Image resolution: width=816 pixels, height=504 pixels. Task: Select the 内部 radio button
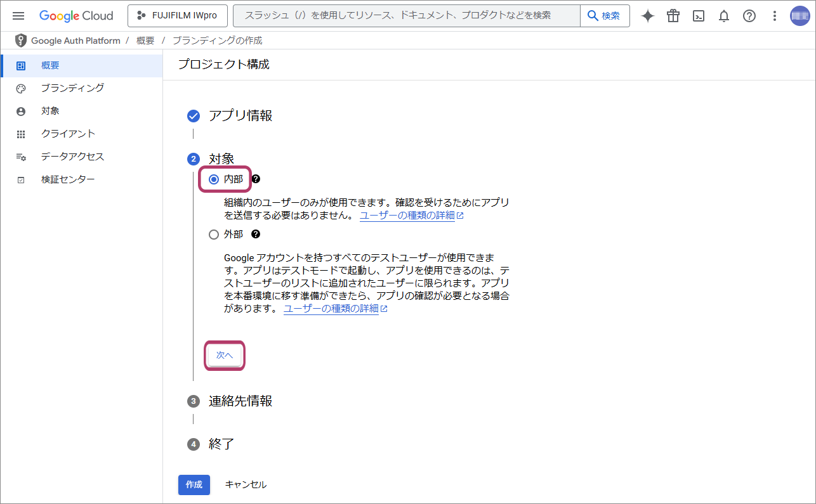214,179
